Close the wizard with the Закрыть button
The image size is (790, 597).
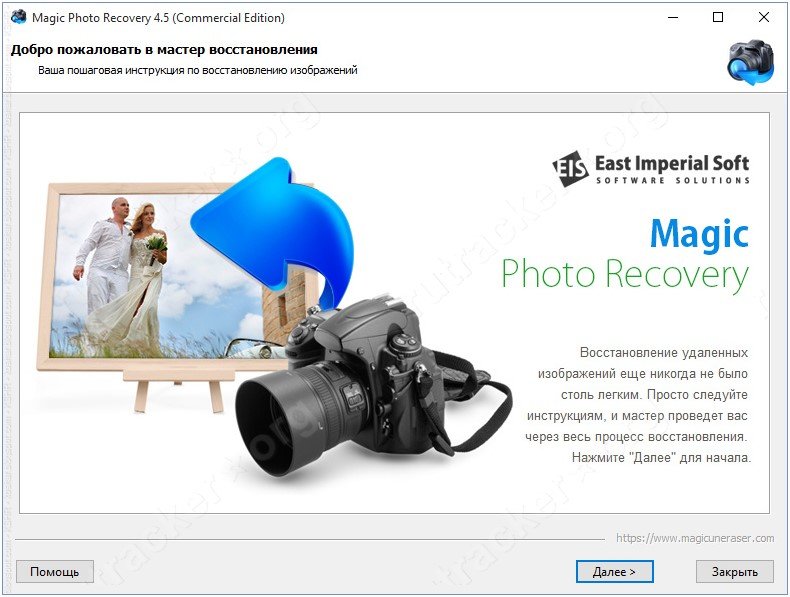point(735,572)
